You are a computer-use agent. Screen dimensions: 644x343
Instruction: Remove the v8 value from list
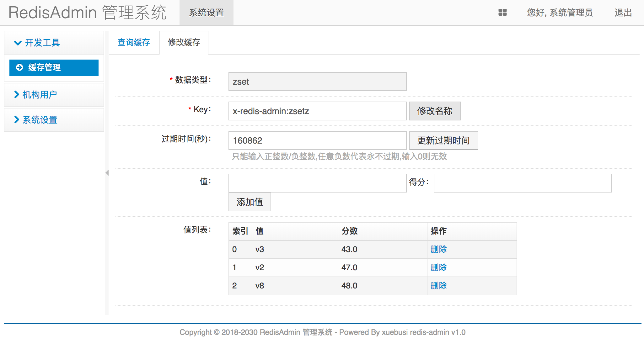[x=438, y=286]
